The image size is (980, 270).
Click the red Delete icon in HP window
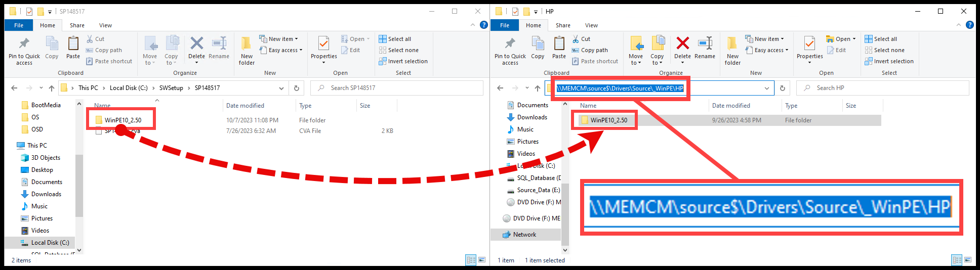[682, 44]
